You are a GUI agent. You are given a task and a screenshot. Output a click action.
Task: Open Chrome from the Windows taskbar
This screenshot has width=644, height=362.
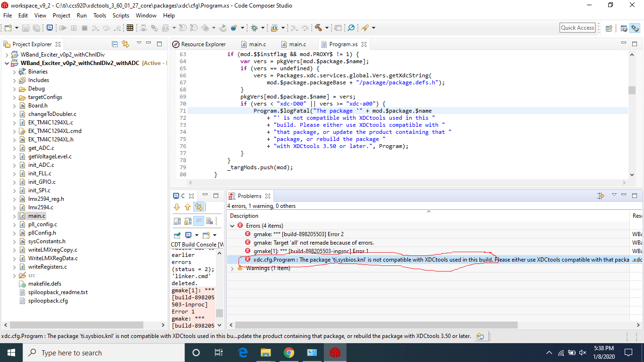pyautogui.click(x=289, y=353)
